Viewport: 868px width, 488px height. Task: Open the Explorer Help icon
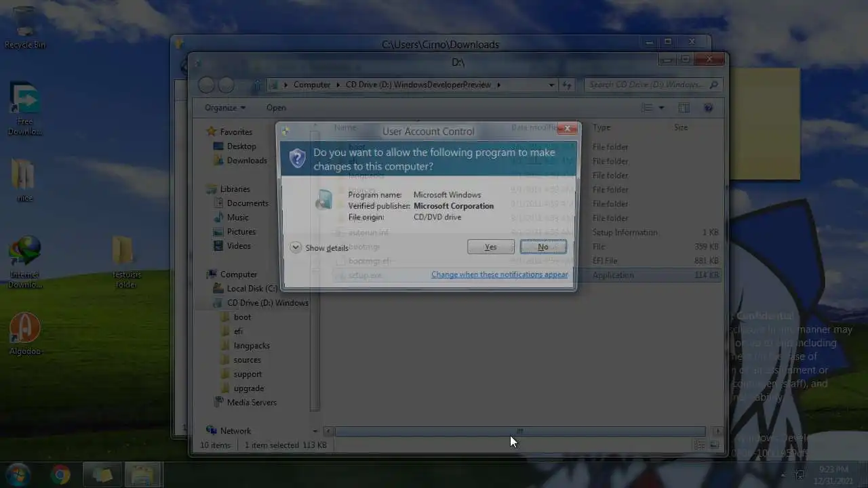pyautogui.click(x=709, y=108)
